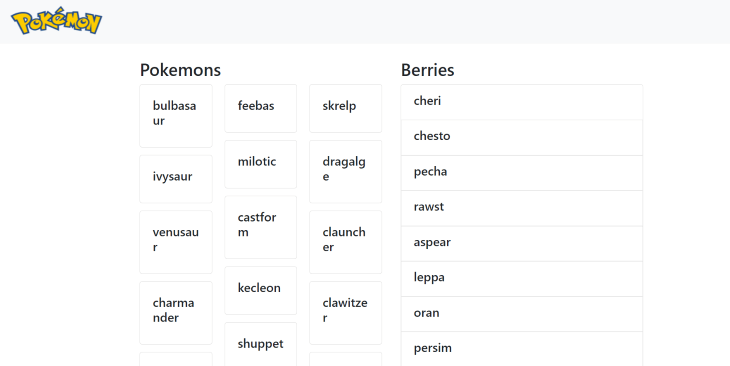Open the castform Pokémon card

tap(261, 227)
